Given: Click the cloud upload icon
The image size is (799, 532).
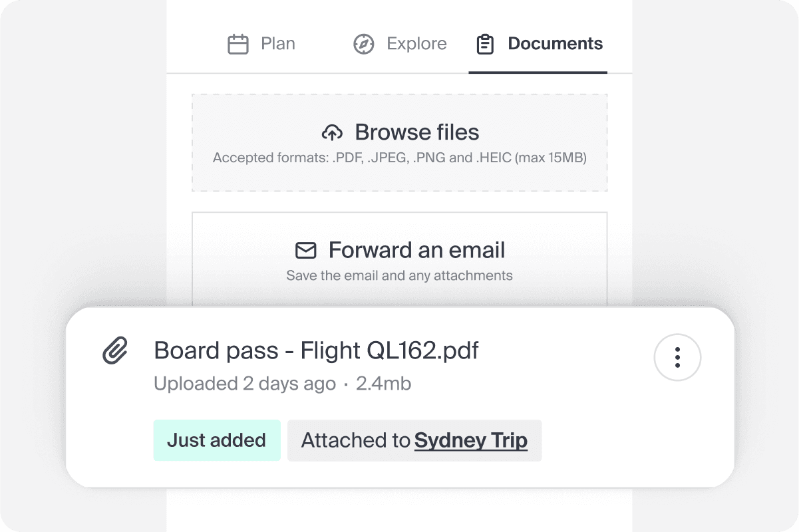Looking at the screenshot, I should 332,132.
